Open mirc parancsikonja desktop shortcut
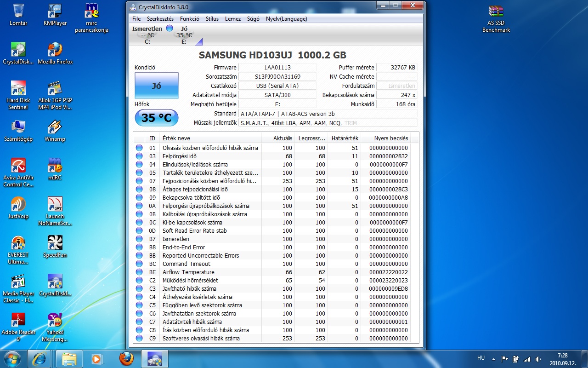Screen dimensions: 588x368 point(92,18)
